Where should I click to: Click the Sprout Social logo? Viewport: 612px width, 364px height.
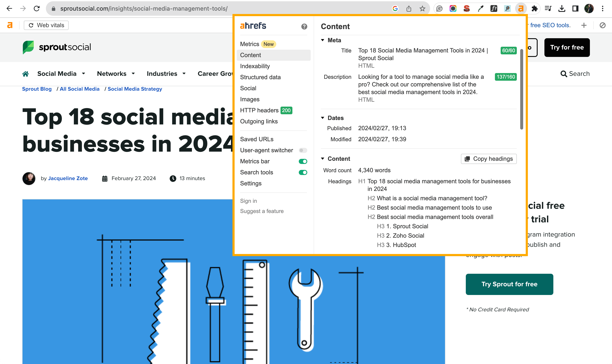[x=57, y=47]
